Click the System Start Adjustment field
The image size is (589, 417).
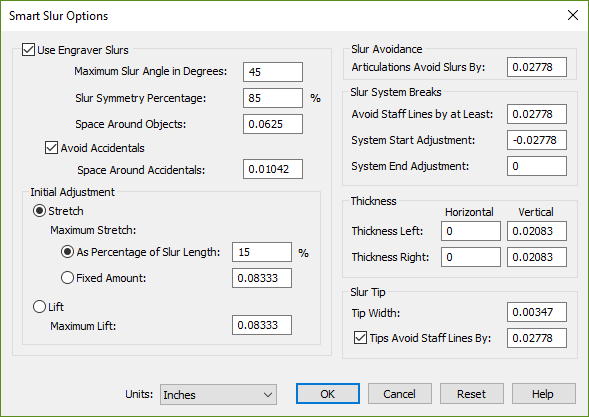pos(537,140)
